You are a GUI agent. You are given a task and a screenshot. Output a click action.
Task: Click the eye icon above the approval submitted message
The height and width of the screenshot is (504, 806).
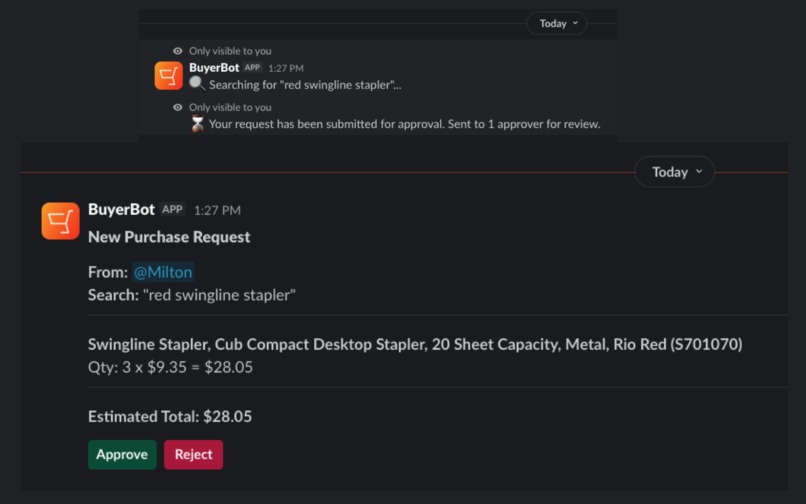click(178, 107)
